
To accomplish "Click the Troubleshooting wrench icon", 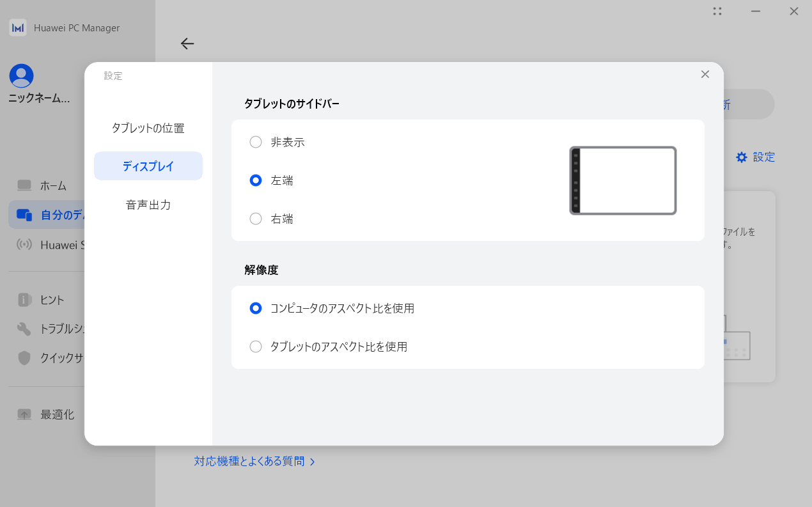I will click(x=24, y=329).
